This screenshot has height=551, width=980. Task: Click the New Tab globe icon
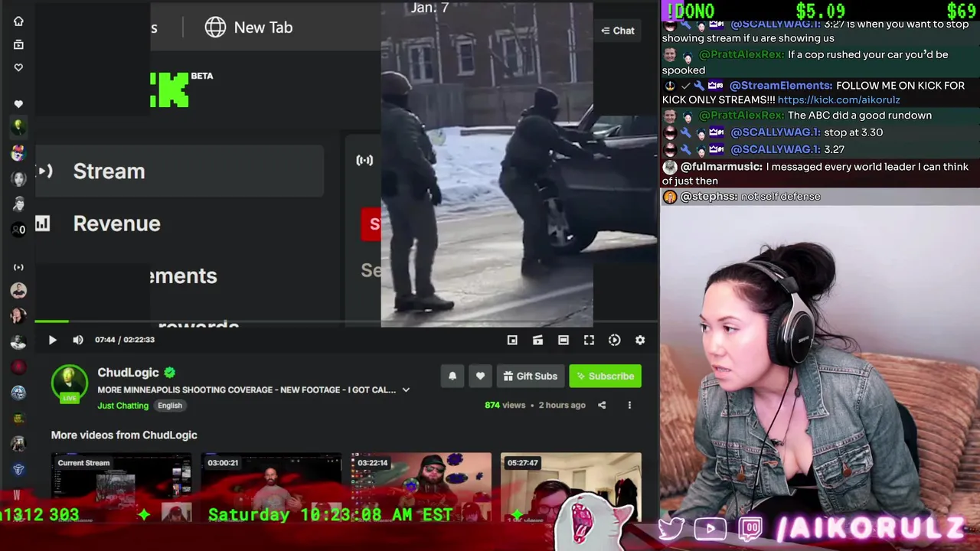click(215, 28)
